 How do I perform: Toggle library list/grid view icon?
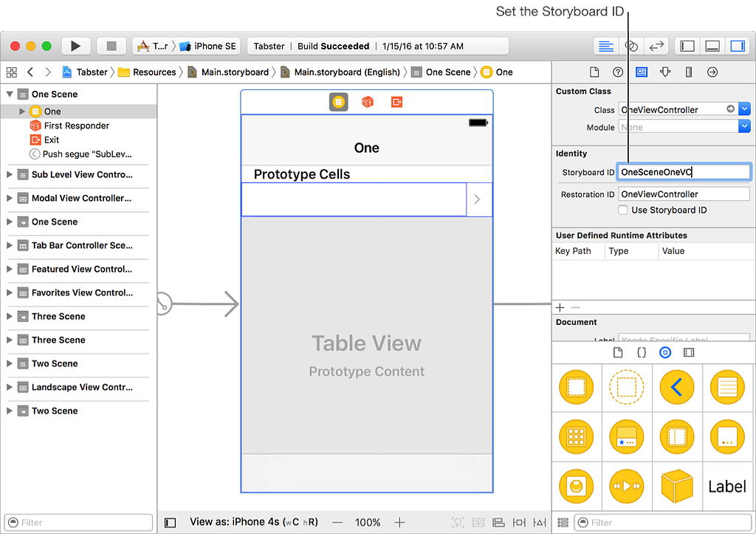(x=563, y=522)
